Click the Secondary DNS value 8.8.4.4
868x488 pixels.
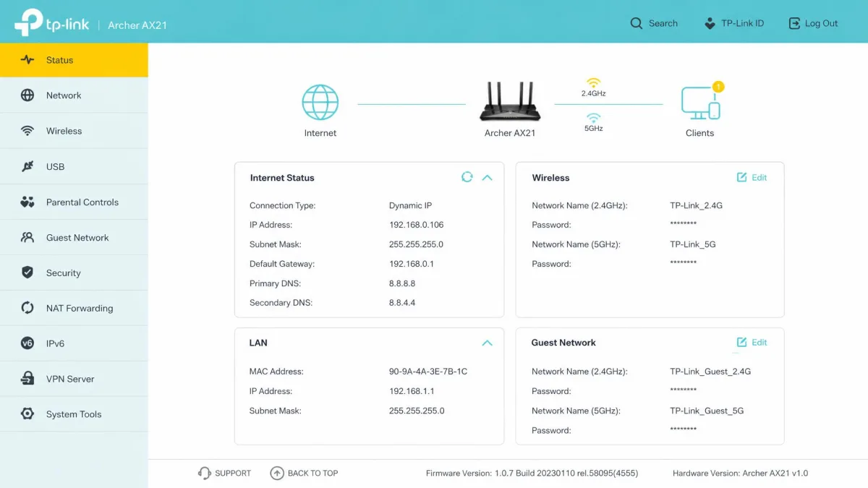click(x=402, y=303)
